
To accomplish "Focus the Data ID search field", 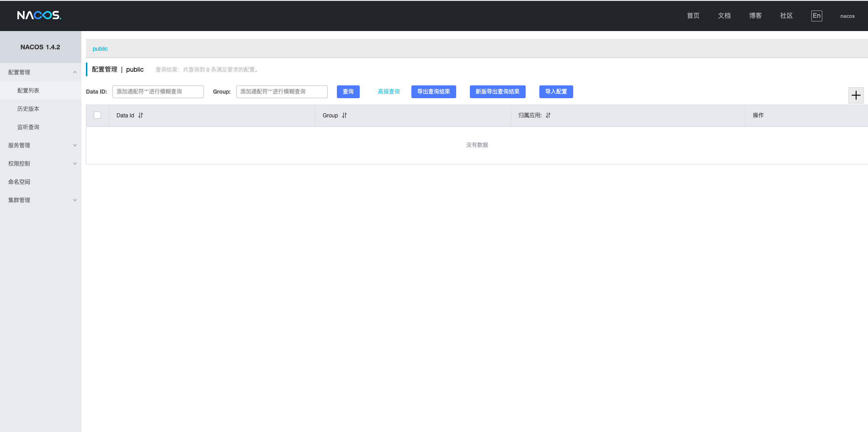I will pyautogui.click(x=158, y=92).
